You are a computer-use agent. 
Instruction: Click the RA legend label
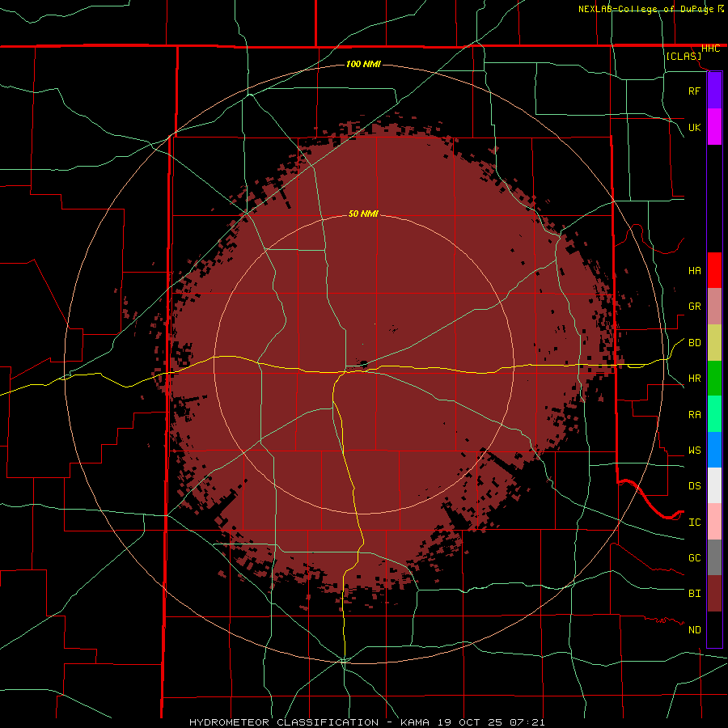pyautogui.click(x=694, y=414)
